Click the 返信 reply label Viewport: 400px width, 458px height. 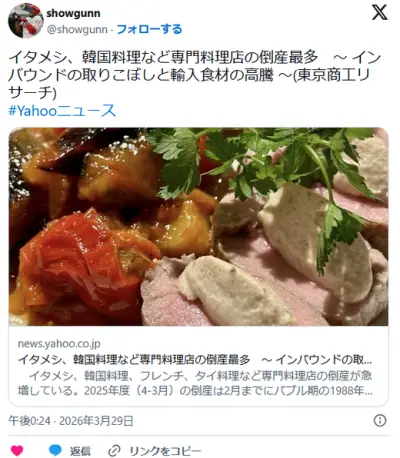tap(80, 451)
